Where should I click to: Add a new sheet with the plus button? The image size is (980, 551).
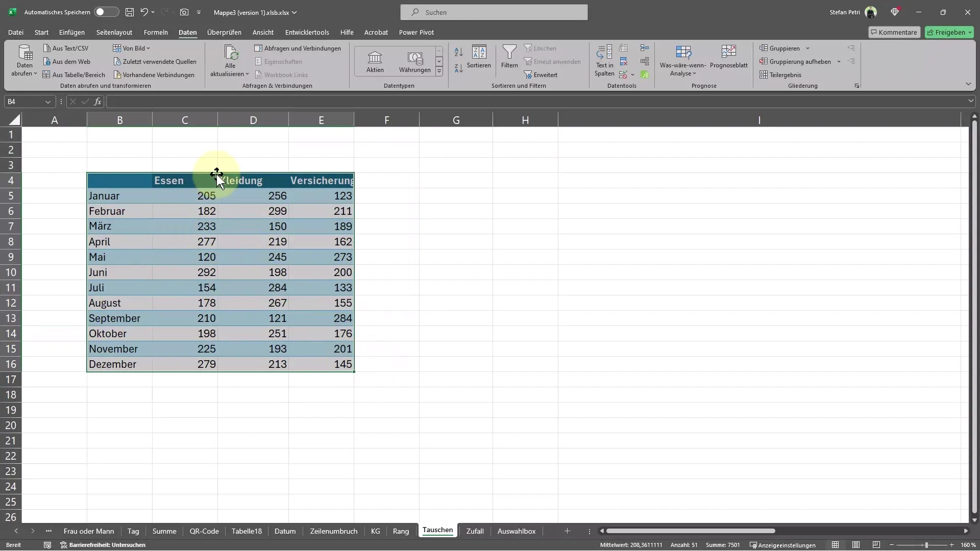pos(567,531)
